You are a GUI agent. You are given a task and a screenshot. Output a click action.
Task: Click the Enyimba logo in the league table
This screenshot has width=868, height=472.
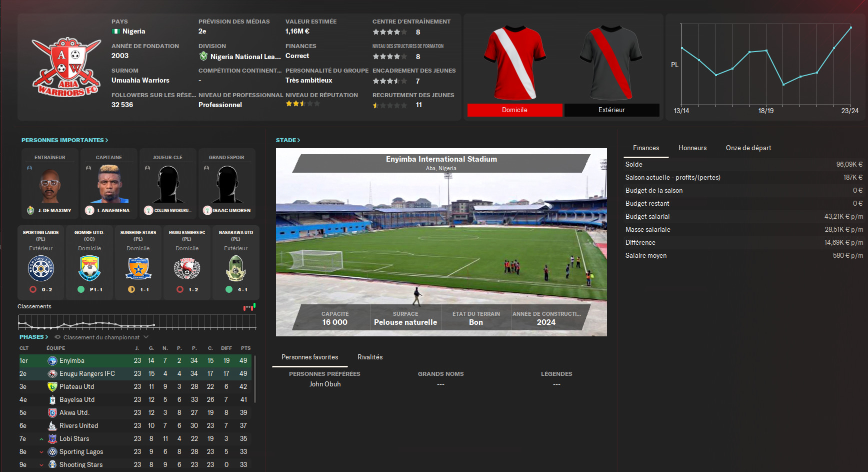click(52, 361)
